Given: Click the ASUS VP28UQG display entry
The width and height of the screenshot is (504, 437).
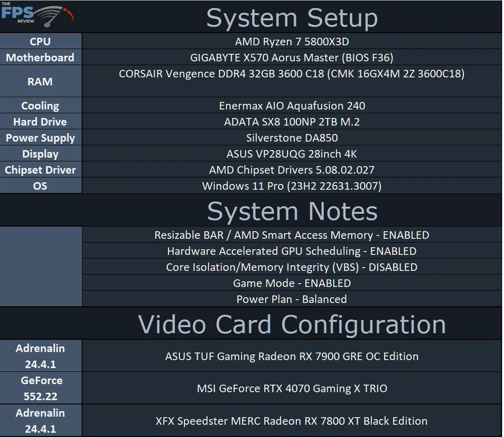Looking at the screenshot, I should [292, 154].
